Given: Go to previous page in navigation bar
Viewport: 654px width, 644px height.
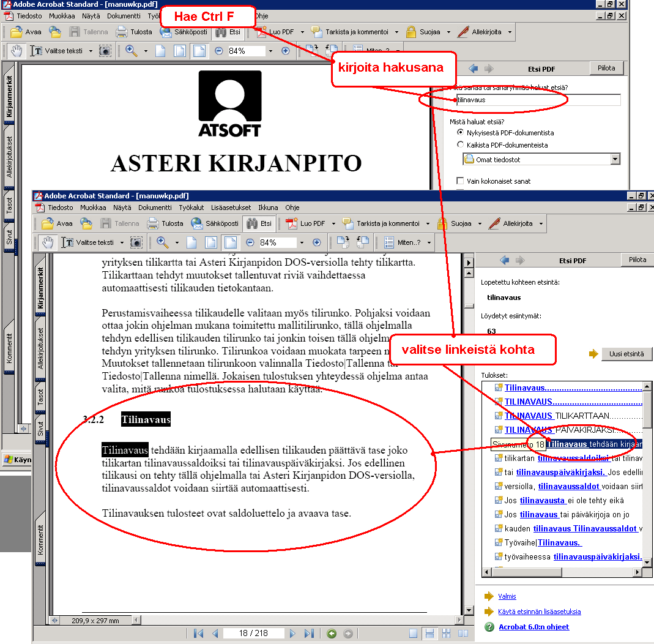Looking at the screenshot, I should [215, 633].
